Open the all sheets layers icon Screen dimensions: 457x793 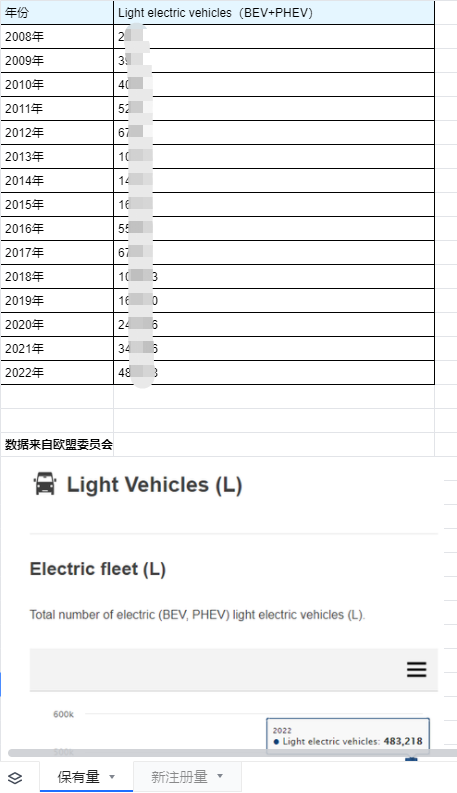tap(15, 778)
